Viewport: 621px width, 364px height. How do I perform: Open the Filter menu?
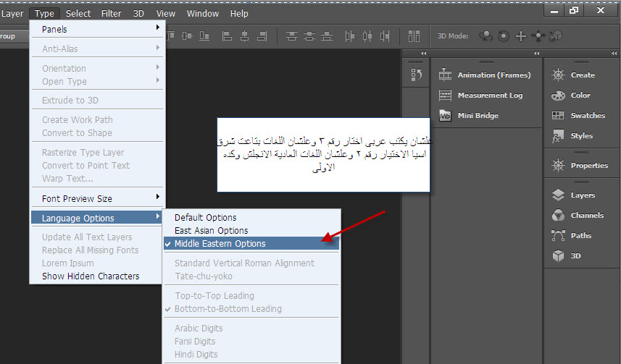click(111, 13)
